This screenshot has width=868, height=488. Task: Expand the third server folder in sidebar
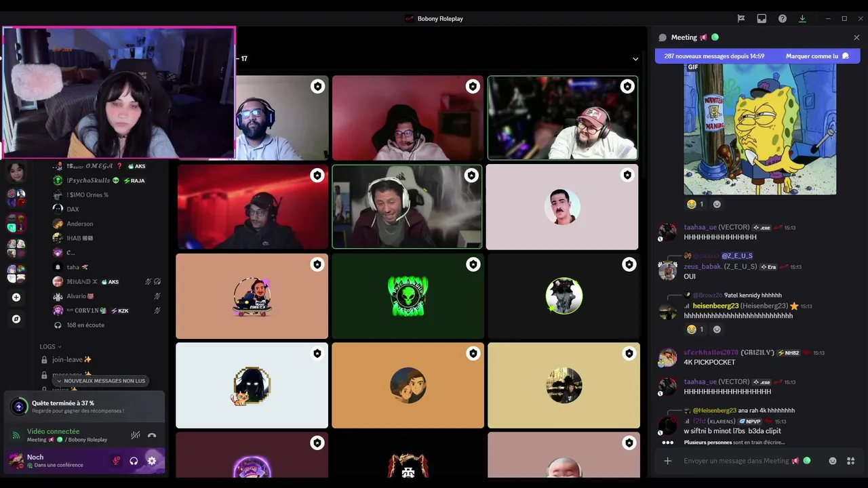coord(16,248)
